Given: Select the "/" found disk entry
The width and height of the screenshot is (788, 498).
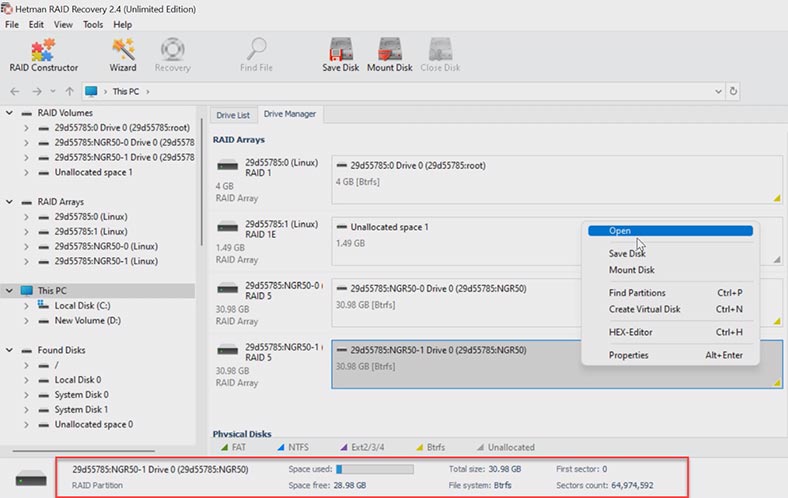Looking at the screenshot, I should click(56, 365).
